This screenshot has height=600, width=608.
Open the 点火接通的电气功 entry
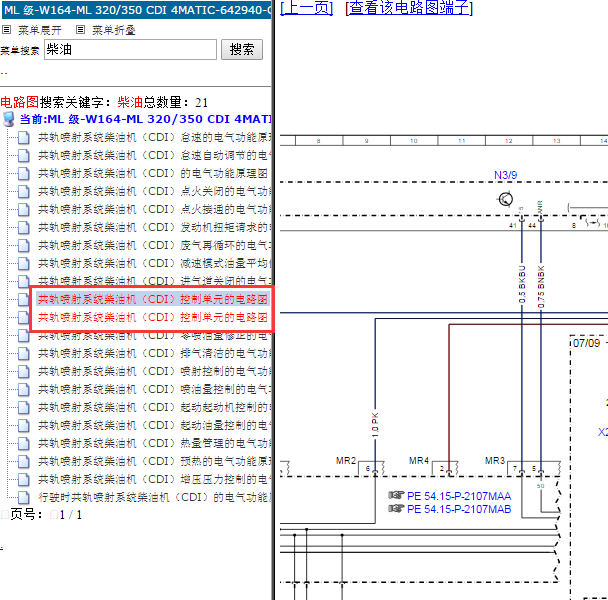tap(154, 209)
